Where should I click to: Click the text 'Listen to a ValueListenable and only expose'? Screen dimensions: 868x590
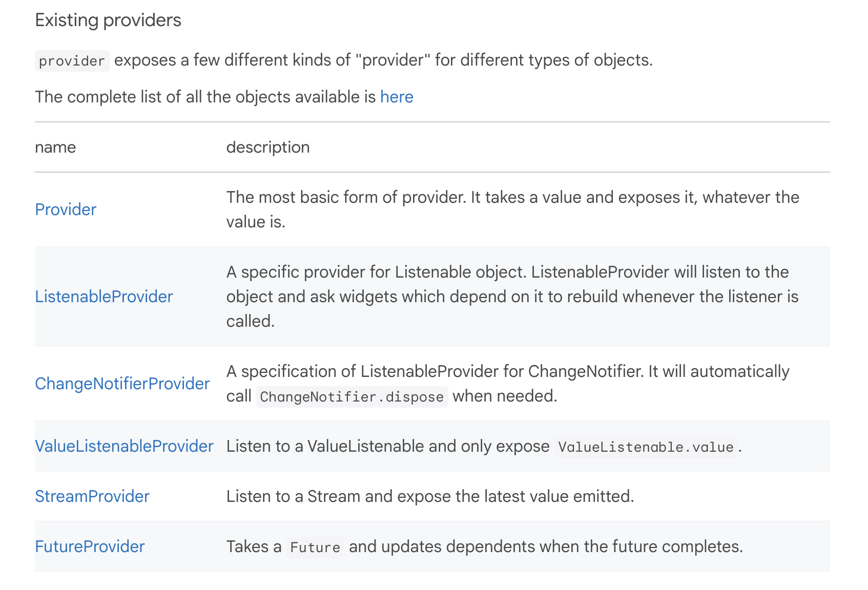388,446
